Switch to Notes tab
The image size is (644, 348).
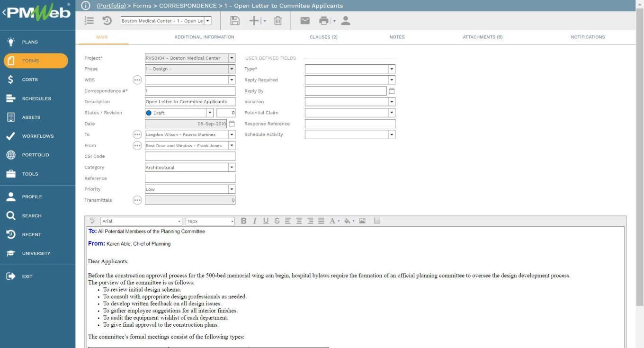click(397, 37)
